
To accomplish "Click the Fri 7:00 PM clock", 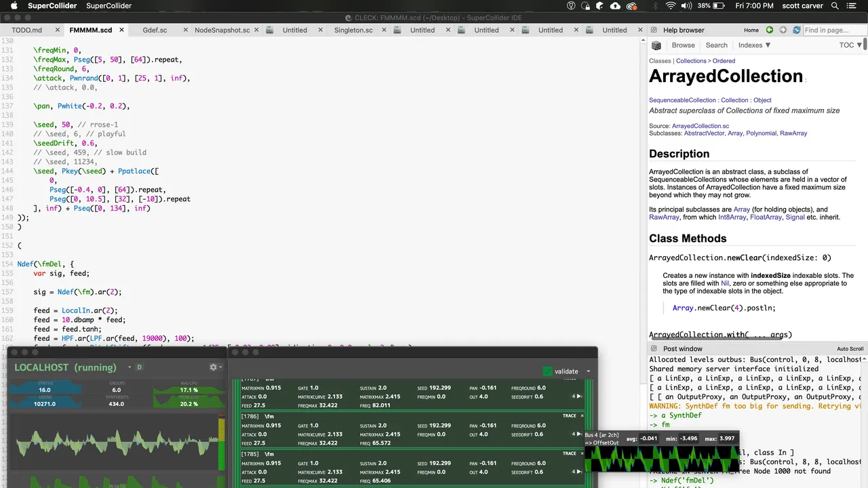I will tap(754, 5).
